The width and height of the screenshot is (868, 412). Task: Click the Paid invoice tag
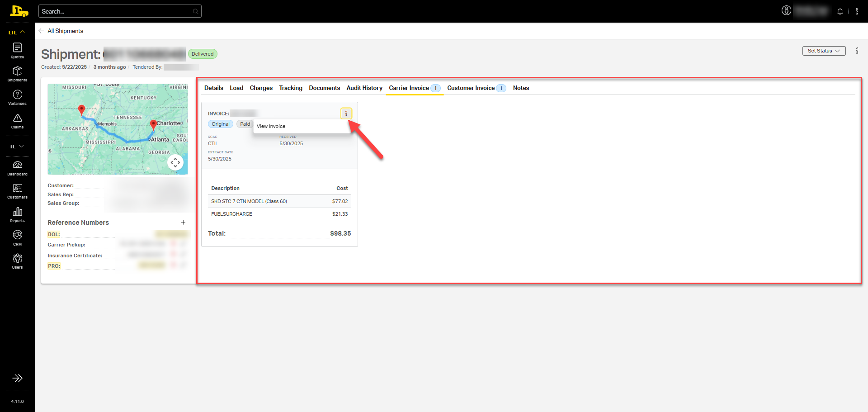(x=245, y=124)
